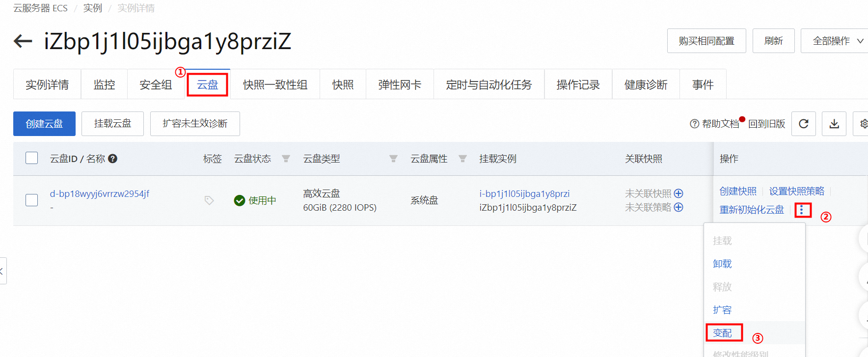Open the 云盘状态 column filter

click(286, 159)
